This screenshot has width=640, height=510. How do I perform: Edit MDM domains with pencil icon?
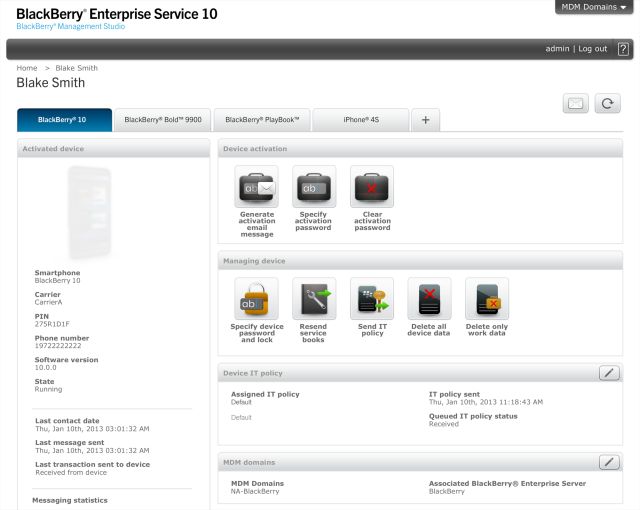(609, 462)
